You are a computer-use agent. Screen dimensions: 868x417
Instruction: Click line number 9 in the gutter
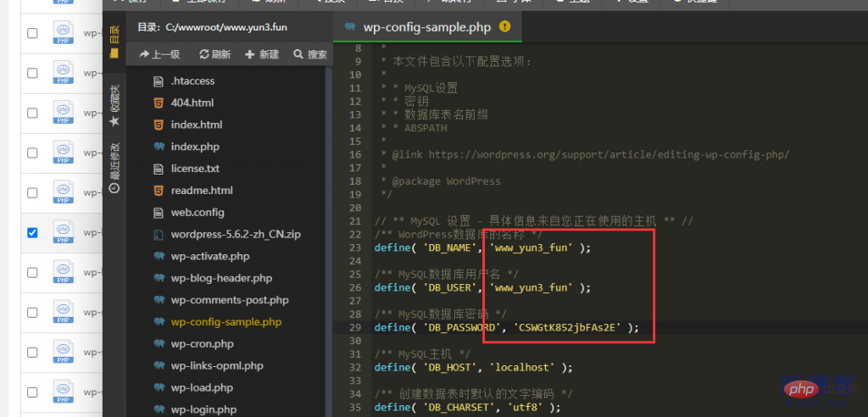click(x=358, y=62)
